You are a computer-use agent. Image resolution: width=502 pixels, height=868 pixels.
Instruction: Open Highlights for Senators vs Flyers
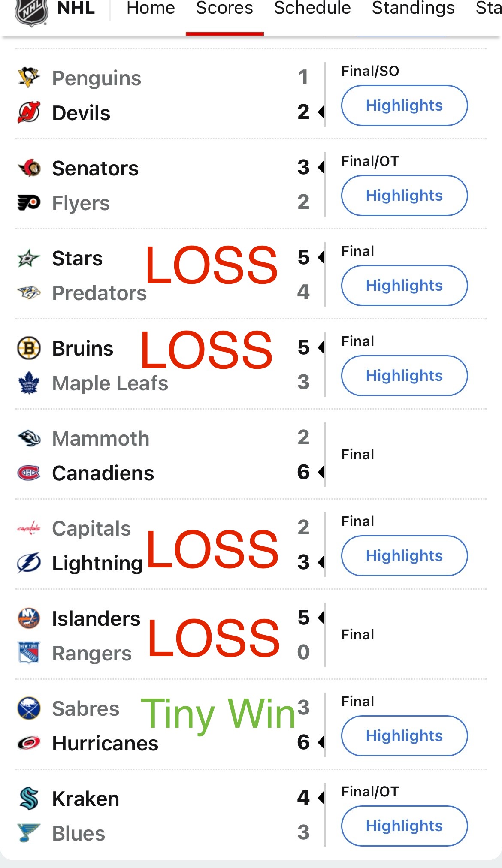404,196
